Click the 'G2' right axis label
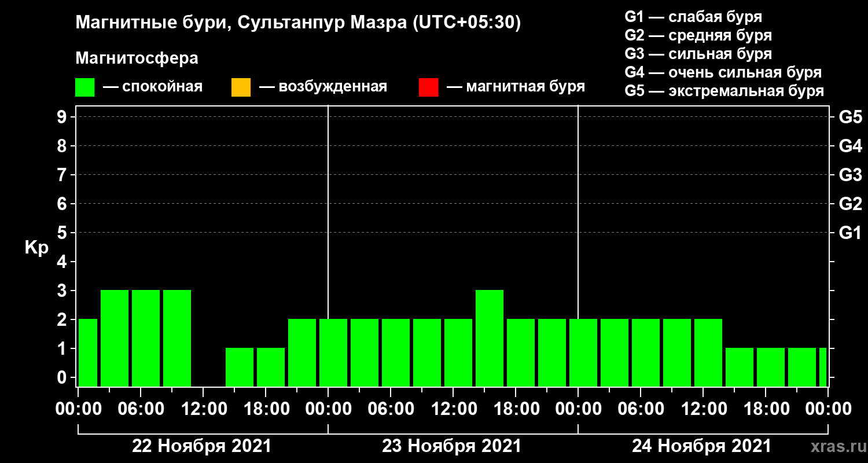This screenshot has height=463, width=868. click(x=851, y=204)
